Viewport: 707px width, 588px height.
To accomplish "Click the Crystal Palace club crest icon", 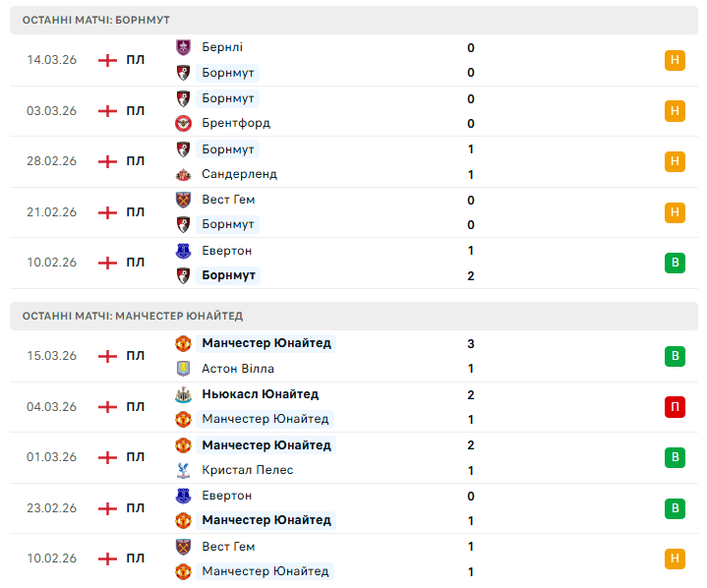I will point(183,470).
